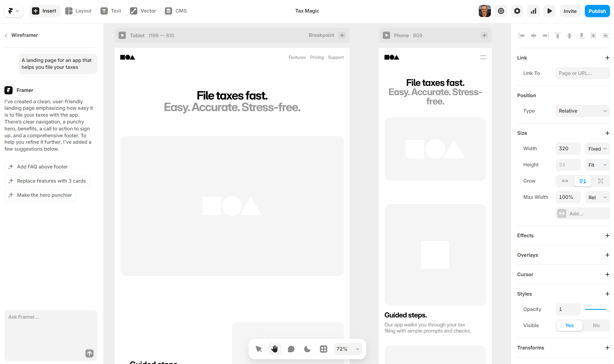Toggle the Grow expand-both option
The height and width of the screenshot is (364, 614).
[x=601, y=181]
